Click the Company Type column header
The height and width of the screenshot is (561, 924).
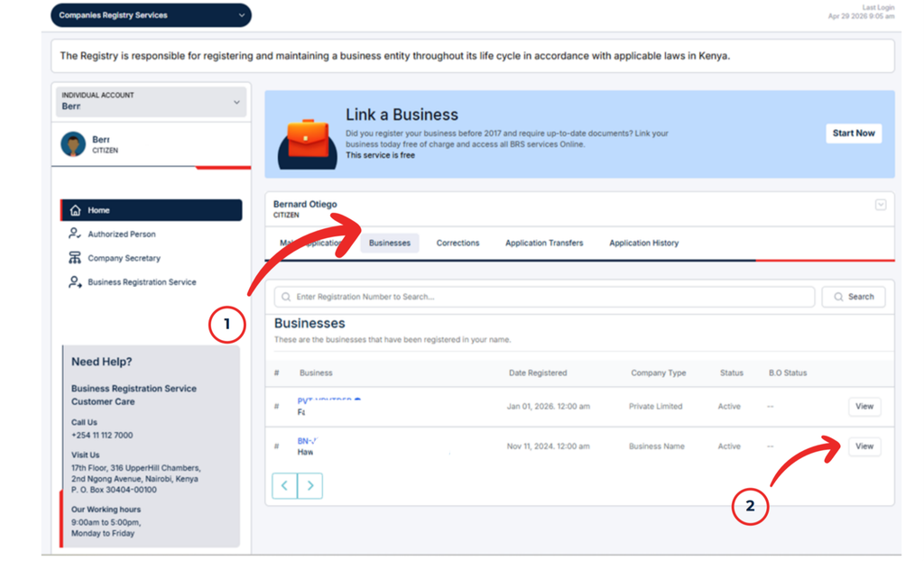(658, 373)
